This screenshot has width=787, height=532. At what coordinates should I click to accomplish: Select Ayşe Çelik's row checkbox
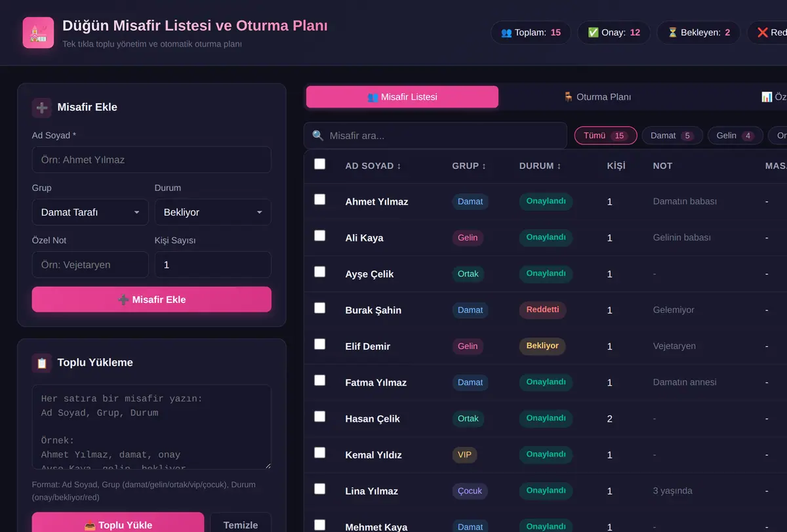click(x=319, y=272)
